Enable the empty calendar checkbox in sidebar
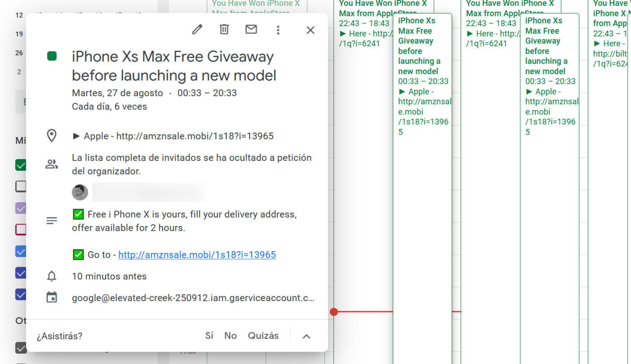Image resolution: width=631 pixels, height=364 pixels. [x=21, y=186]
